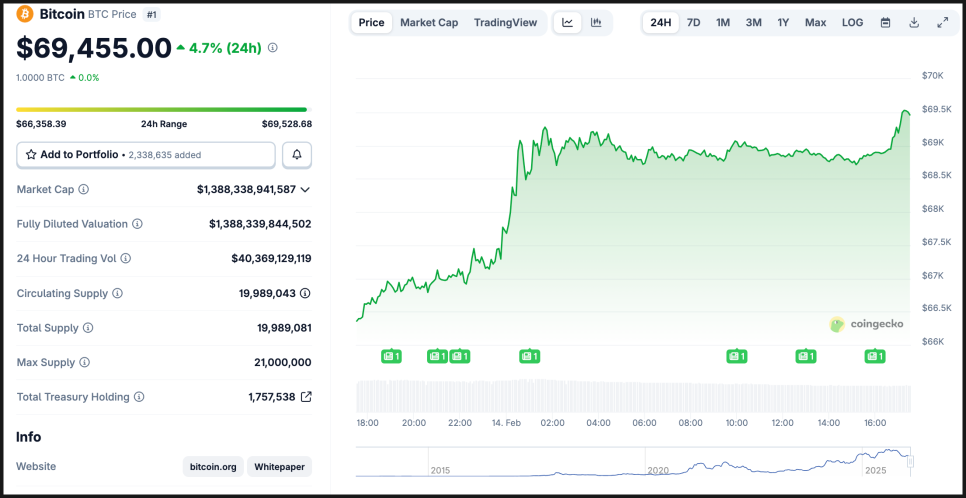Open the bitcoin.org website link

(x=212, y=467)
